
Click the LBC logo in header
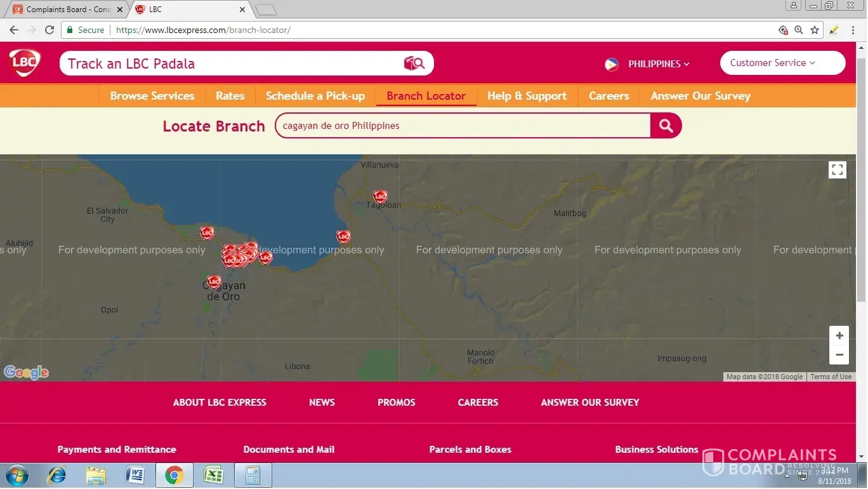25,63
